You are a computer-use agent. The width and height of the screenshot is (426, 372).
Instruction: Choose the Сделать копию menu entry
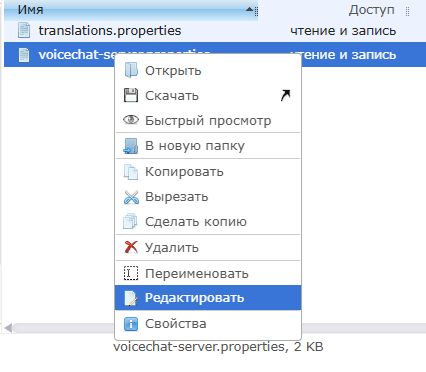pos(208,222)
